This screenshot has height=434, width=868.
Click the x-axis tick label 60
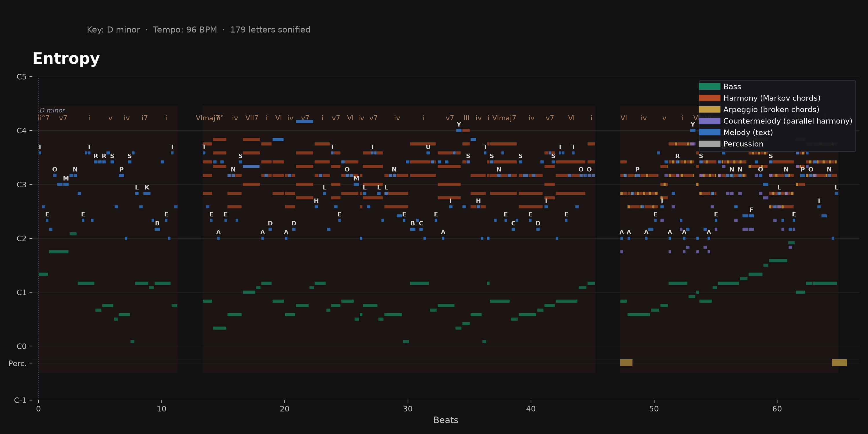pyautogui.click(x=777, y=409)
